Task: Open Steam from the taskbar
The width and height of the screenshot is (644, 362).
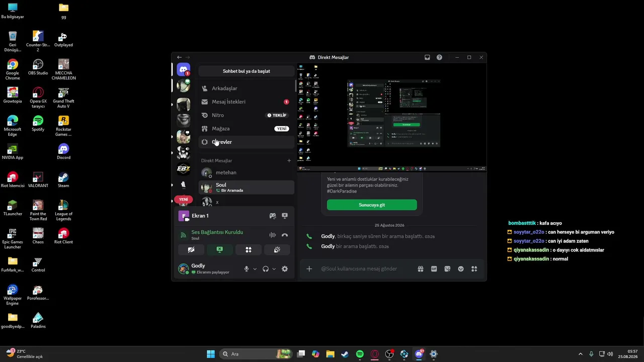Action: click(345, 354)
